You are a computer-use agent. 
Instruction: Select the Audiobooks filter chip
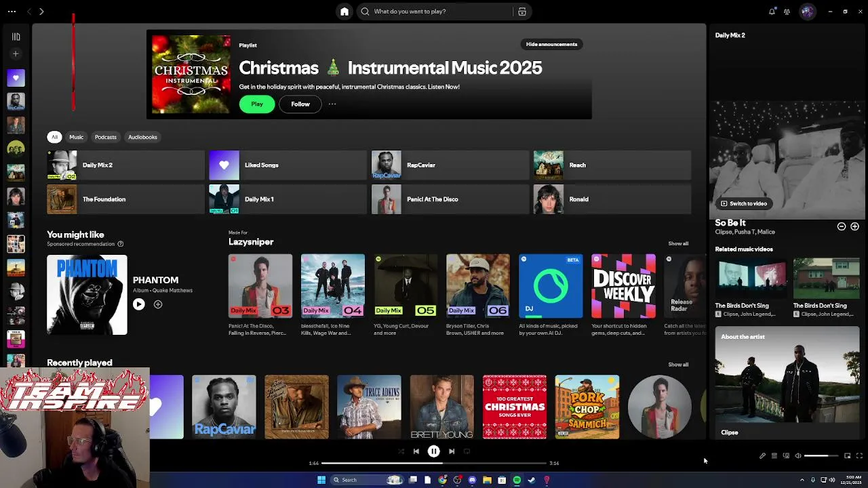point(142,137)
